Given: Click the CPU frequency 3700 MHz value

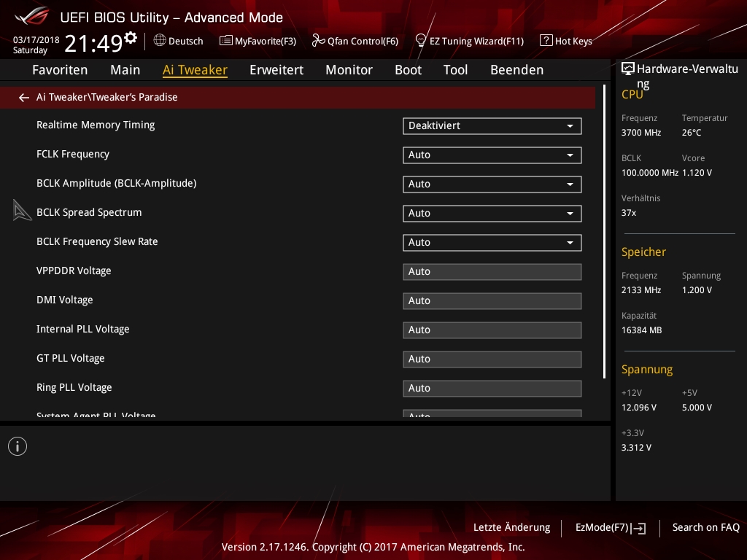Looking at the screenshot, I should tap(641, 133).
